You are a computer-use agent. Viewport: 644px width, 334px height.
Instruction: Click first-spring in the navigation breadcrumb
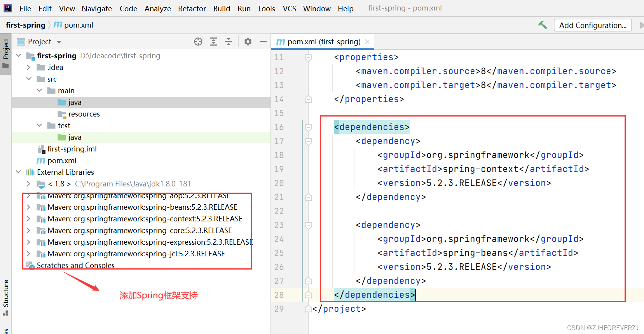(26, 25)
